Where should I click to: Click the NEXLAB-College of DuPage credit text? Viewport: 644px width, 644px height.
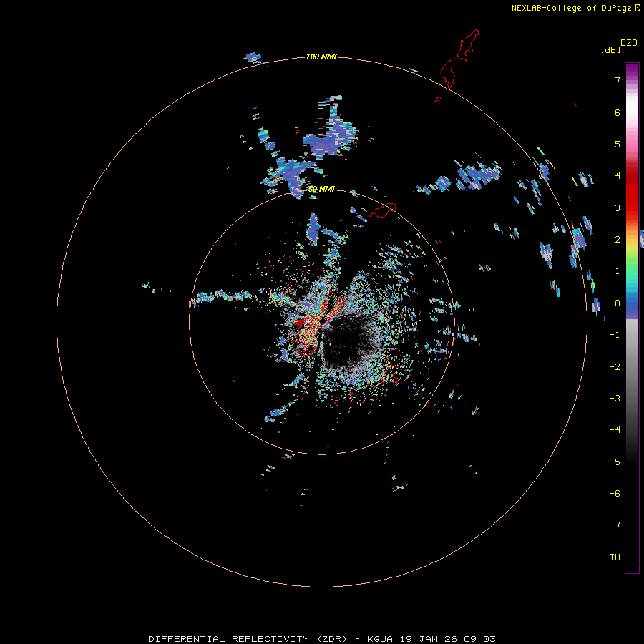pos(571,8)
